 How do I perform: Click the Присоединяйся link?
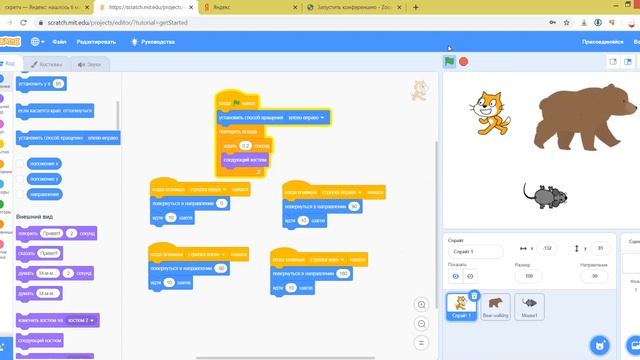[x=602, y=42]
